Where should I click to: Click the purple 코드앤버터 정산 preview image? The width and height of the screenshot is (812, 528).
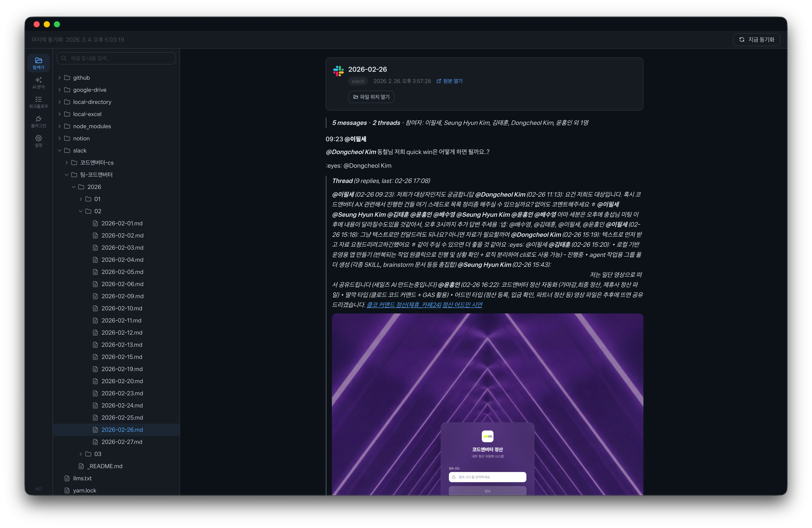tap(487, 392)
